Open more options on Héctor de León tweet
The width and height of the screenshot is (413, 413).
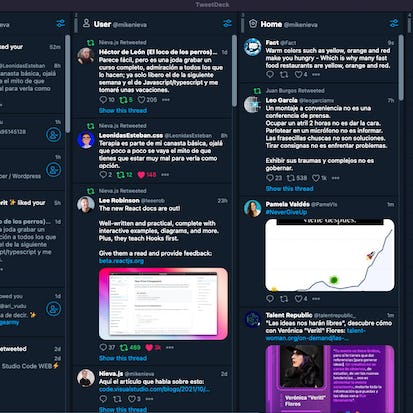(166, 100)
